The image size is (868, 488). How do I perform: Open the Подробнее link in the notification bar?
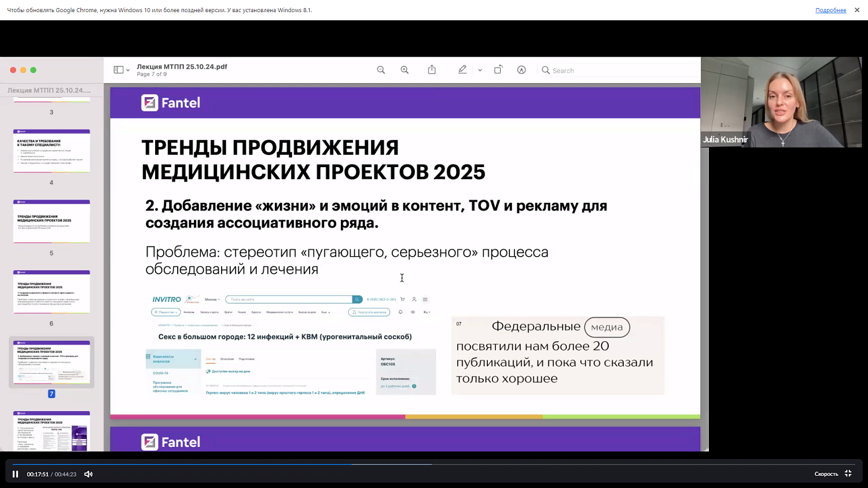pos(830,9)
